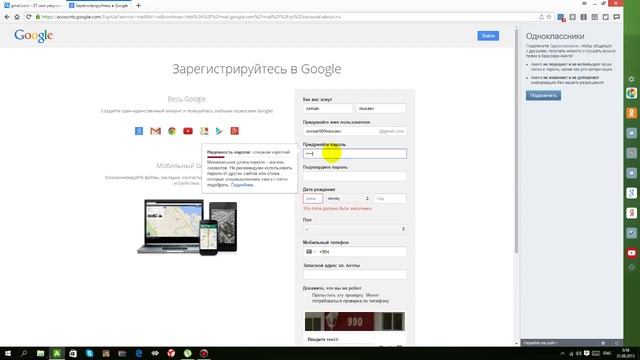Bookmark page with star icon
This screenshot has width=640, height=360.
(549, 17)
